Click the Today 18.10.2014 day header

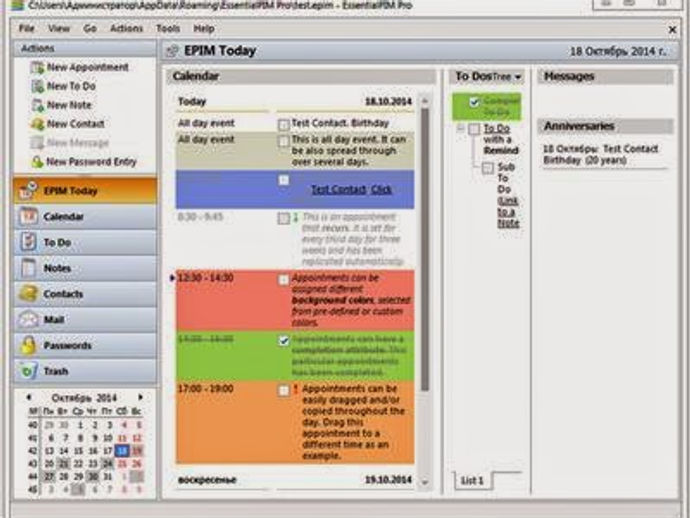pos(295,102)
